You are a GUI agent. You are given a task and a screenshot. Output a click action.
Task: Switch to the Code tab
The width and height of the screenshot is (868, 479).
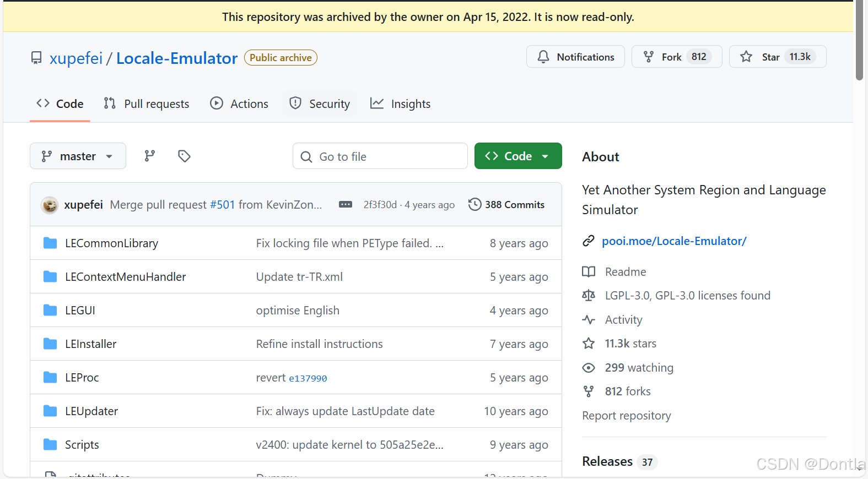(x=60, y=104)
